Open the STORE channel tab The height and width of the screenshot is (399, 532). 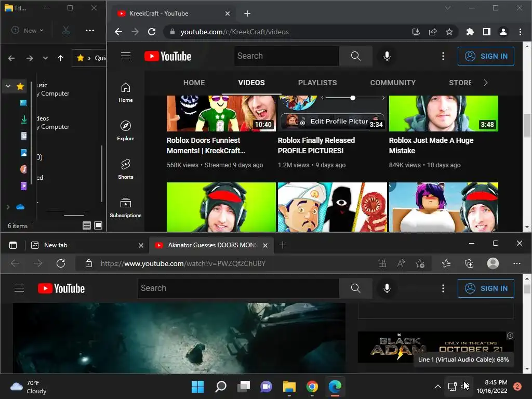coord(460,83)
